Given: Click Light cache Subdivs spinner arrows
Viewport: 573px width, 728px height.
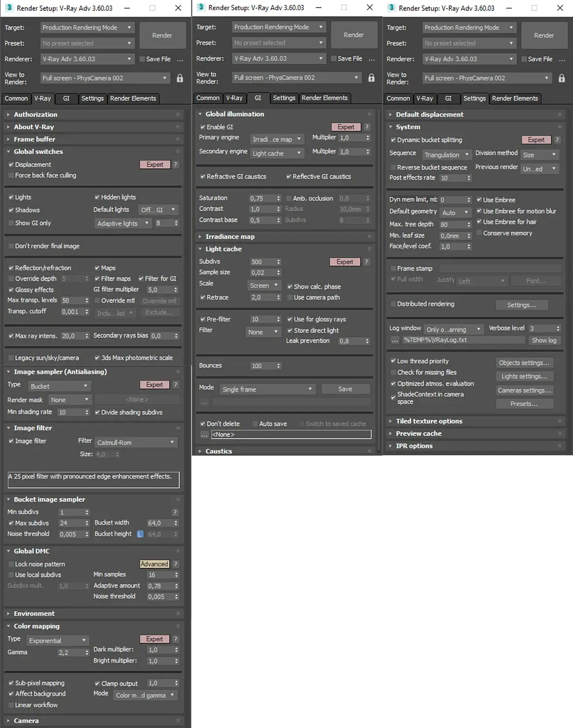Looking at the screenshot, I should [279, 262].
